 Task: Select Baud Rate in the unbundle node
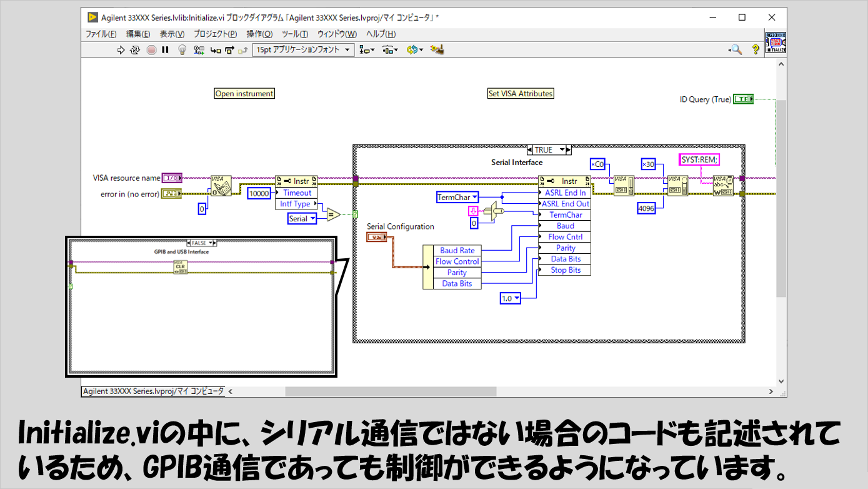[x=457, y=250]
